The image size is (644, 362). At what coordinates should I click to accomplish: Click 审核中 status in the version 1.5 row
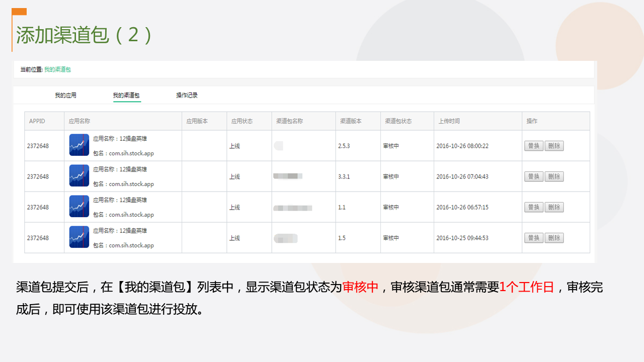[x=391, y=238]
